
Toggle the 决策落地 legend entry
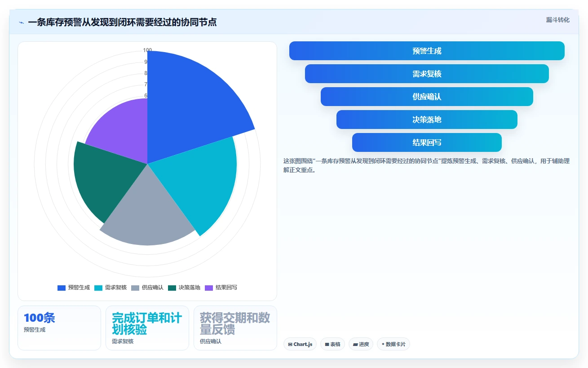tap(184, 288)
